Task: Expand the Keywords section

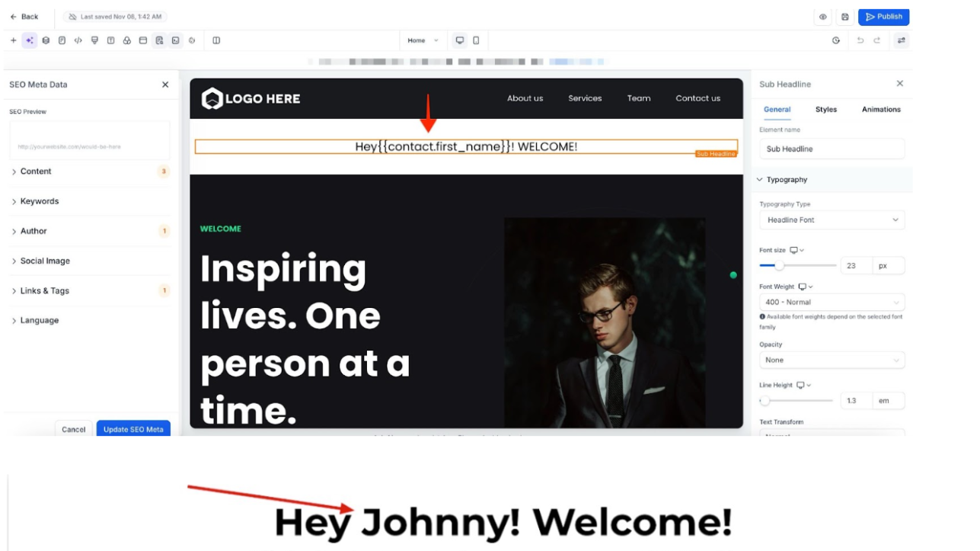Action: tap(90, 201)
